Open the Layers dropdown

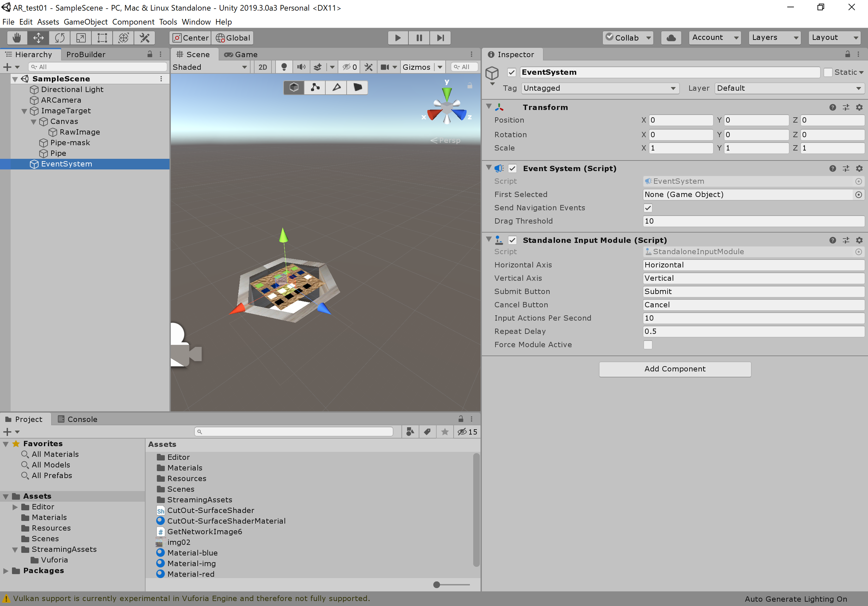(774, 38)
